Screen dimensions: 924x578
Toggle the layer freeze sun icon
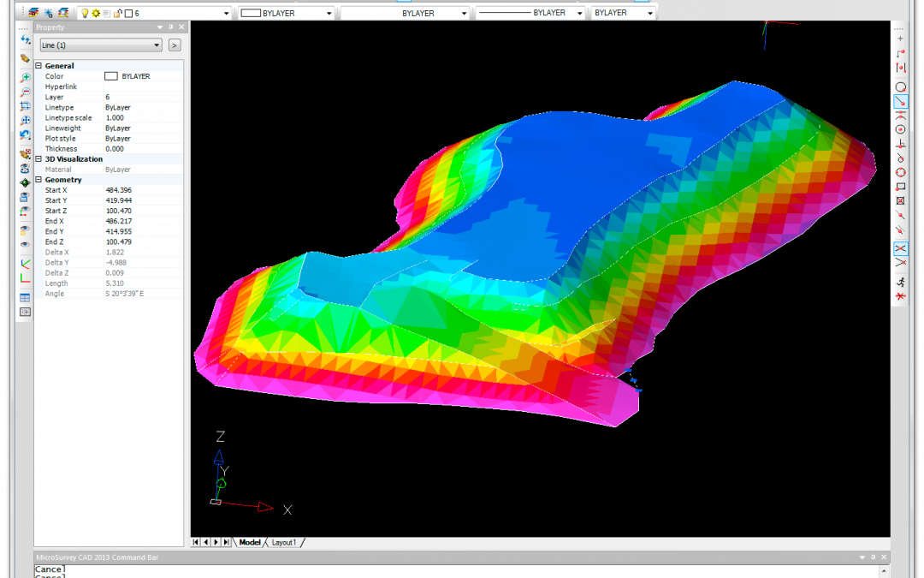tap(96, 14)
